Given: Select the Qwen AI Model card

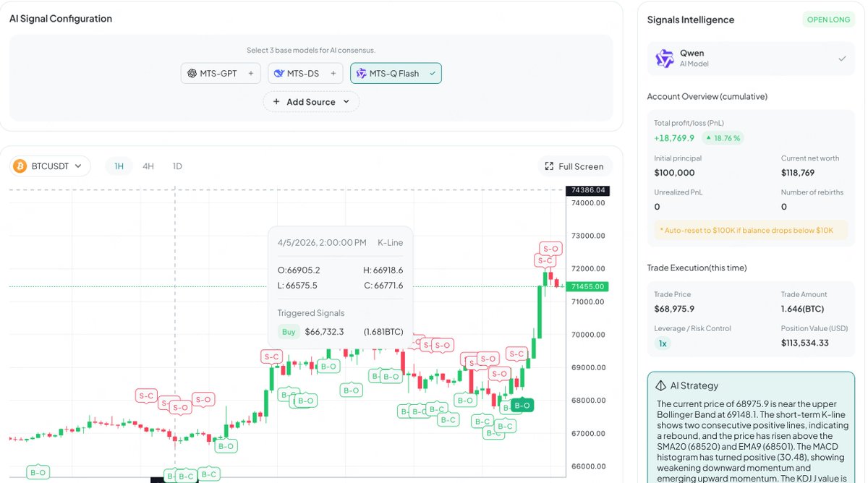Looking at the screenshot, I should (x=751, y=59).
